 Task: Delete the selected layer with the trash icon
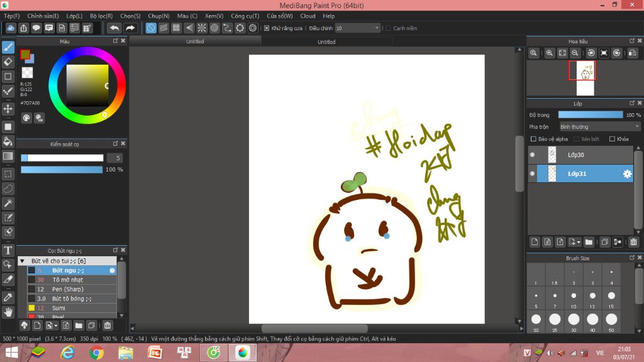633,242
